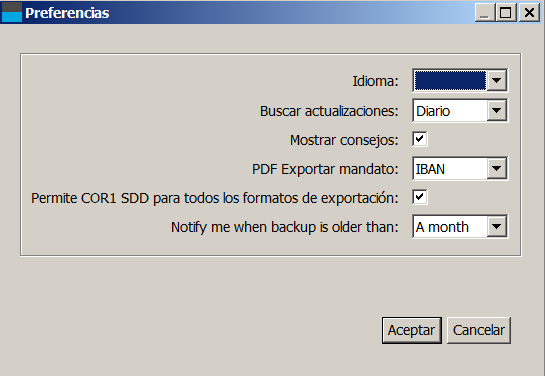The height and width of the screenshot is (376, 545).
Task: Click the Mostrar consejos label text
Action: 344,140
